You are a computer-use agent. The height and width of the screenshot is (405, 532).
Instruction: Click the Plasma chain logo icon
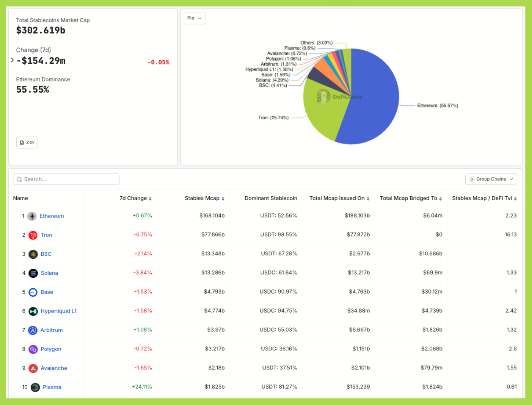35,387
